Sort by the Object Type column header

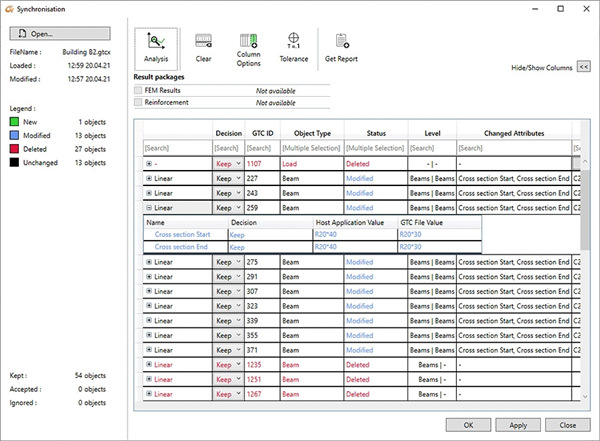(310, 132)
